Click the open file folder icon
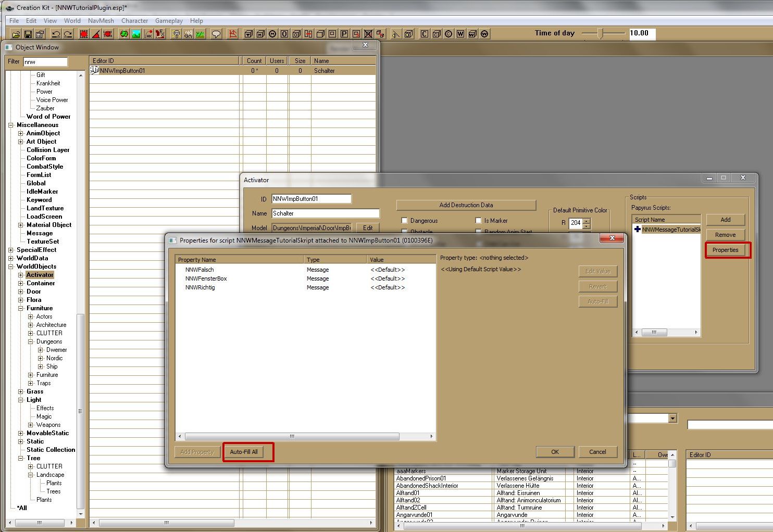The image size is (773, 532). [x=16, y=34]
